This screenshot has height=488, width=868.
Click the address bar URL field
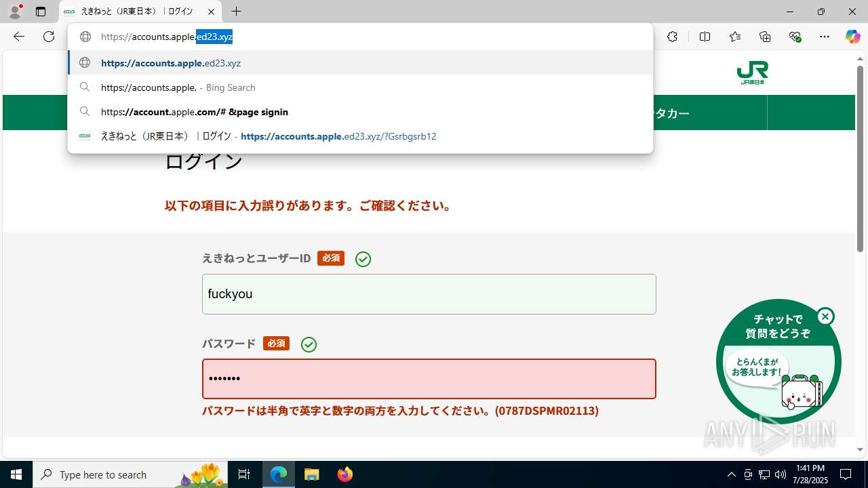[x=359, y=37]
